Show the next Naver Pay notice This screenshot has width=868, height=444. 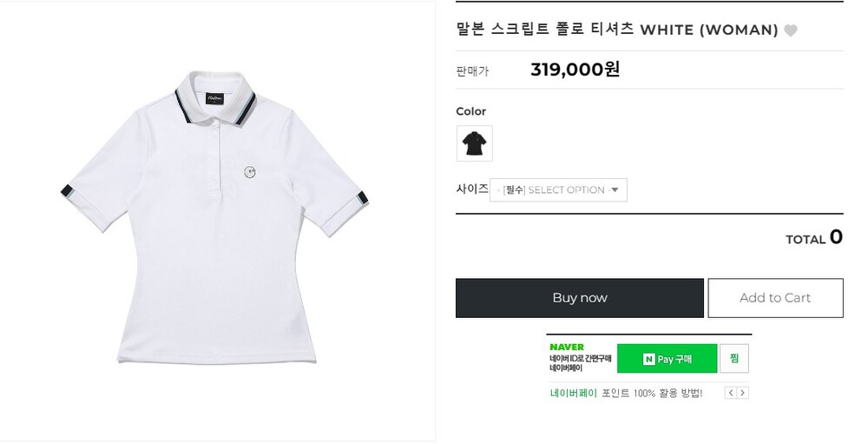click(742, 393)
